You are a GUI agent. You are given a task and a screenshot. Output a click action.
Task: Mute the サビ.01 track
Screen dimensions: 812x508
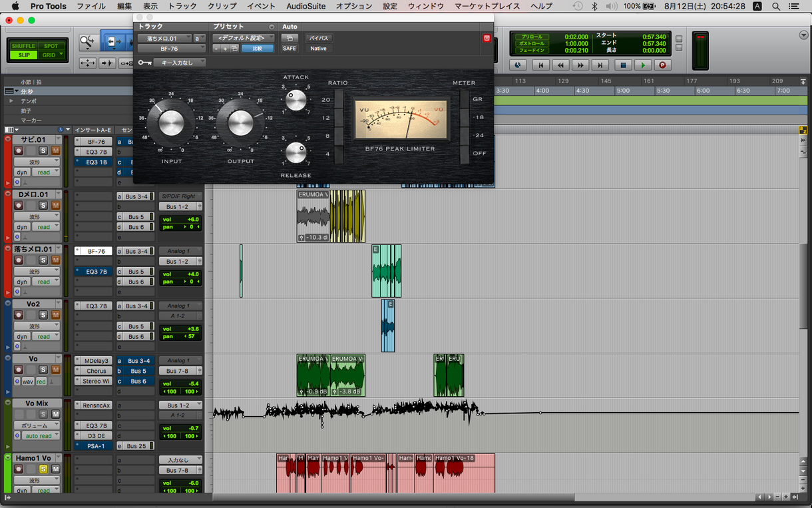pos(56,150)
